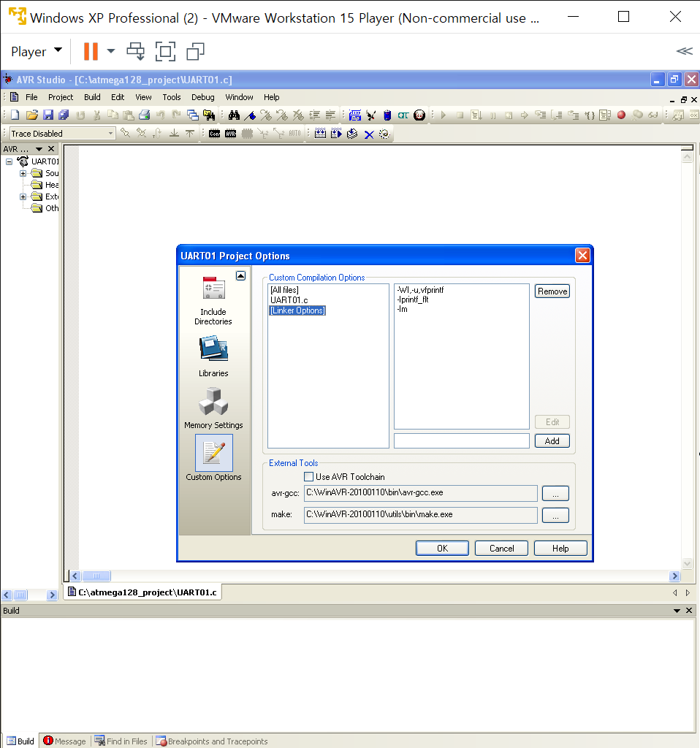The height and width of the screenshot is (748, 700).
Task: Open the Include Directories page
Action: point(213,300)
